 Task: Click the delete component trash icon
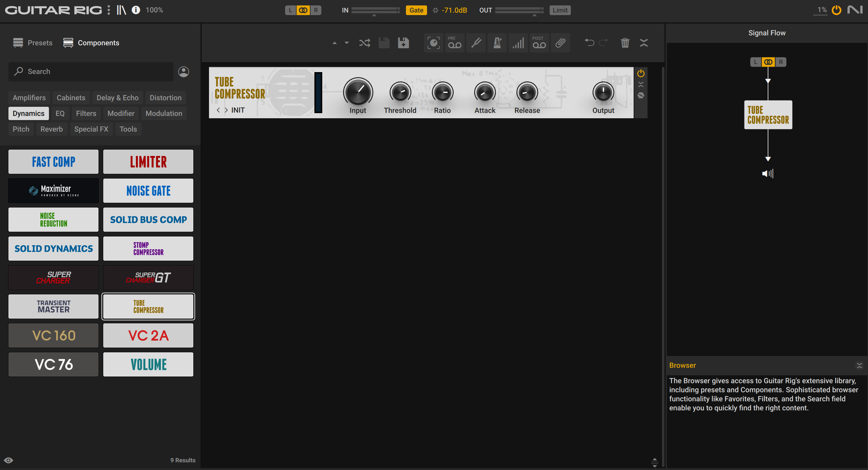pyautogui.click(x=625, y=43)
